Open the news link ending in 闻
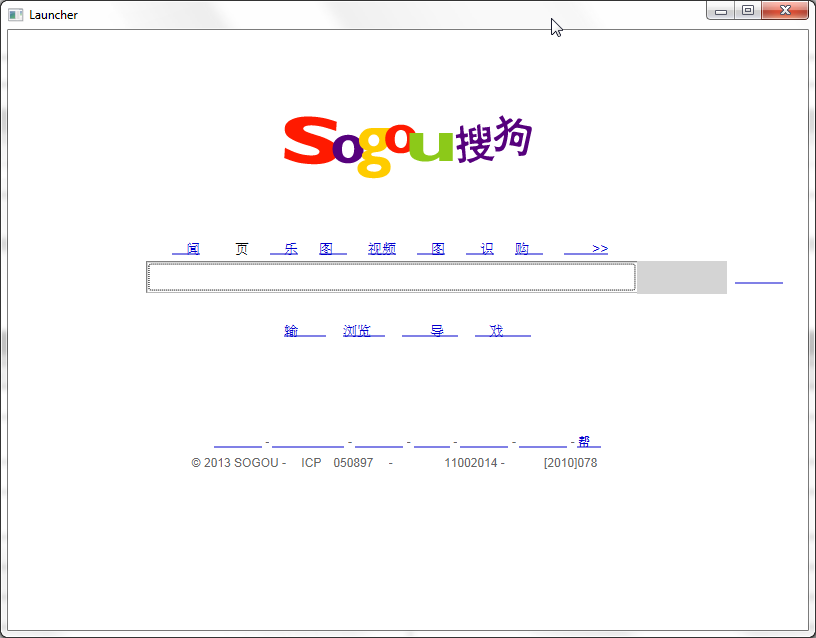This screenshot has height=638, width=816. [186, 249]
